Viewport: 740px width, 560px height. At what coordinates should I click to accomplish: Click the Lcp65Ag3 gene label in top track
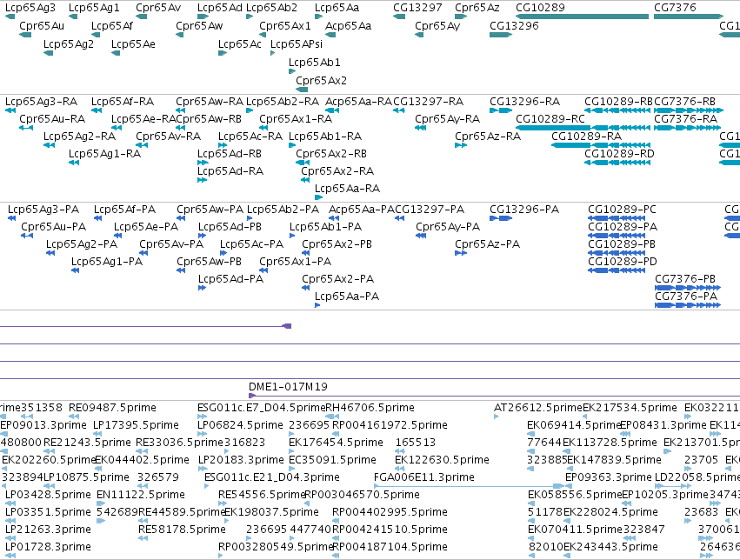click(x=30, y=8)
